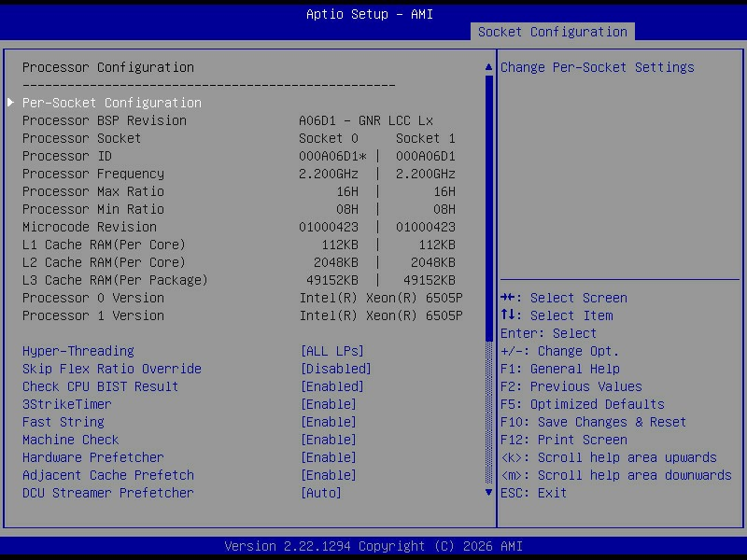Viewport: 747px width, 560px height.
Task: Select the DCU Streamer Prefetcher label
Action: [x=108, y=493]
